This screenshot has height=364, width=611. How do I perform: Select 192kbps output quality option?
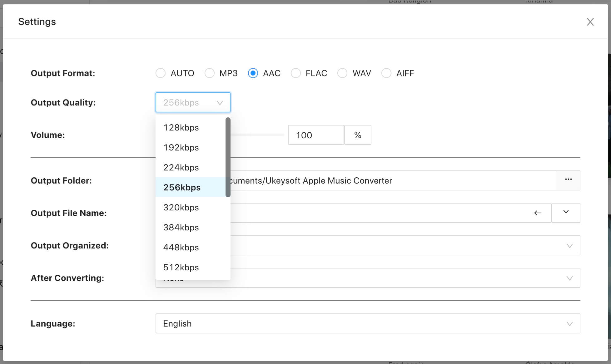click(181, 147)
